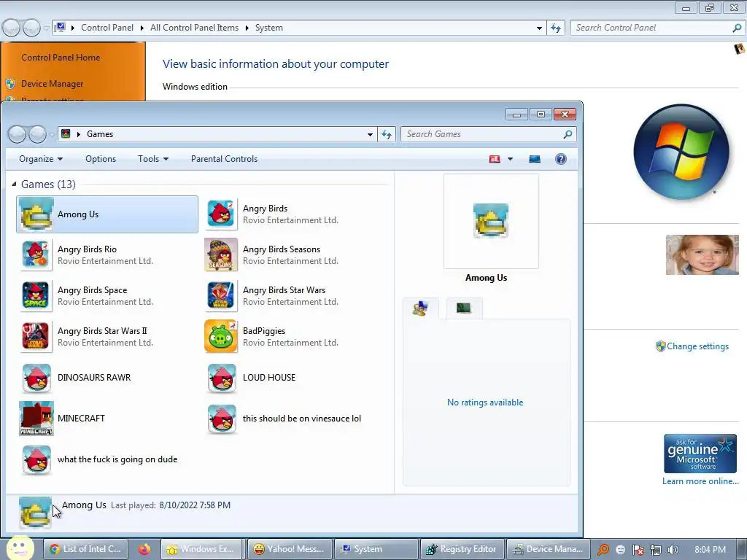Open the Firefox taskbar icon
The image size is (747, 560).
144,549
